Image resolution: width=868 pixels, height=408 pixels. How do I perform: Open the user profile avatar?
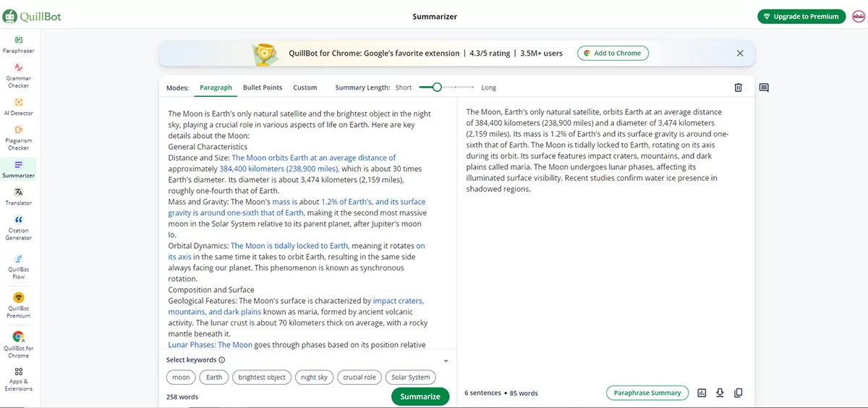[x=858, y=16]
